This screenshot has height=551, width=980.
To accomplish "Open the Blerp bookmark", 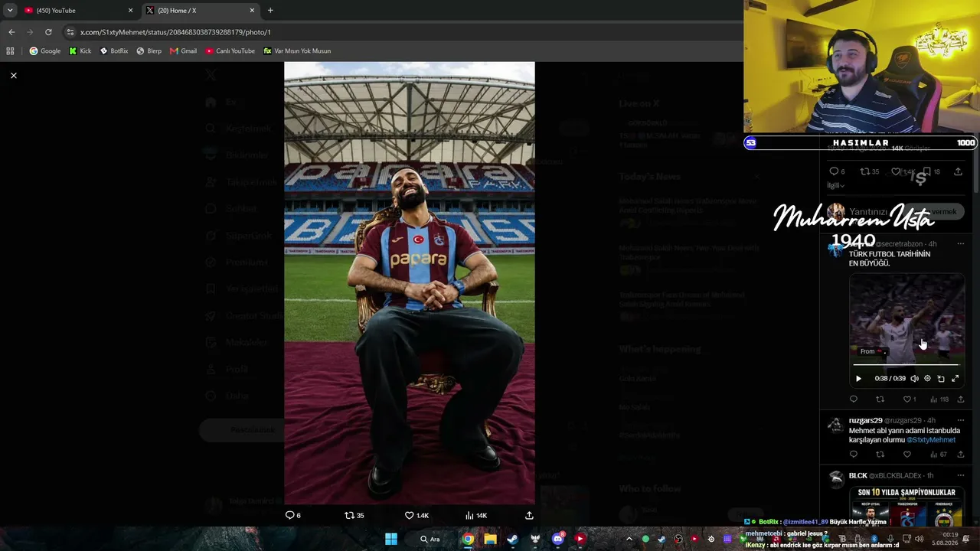I will [x=149, y=51].
